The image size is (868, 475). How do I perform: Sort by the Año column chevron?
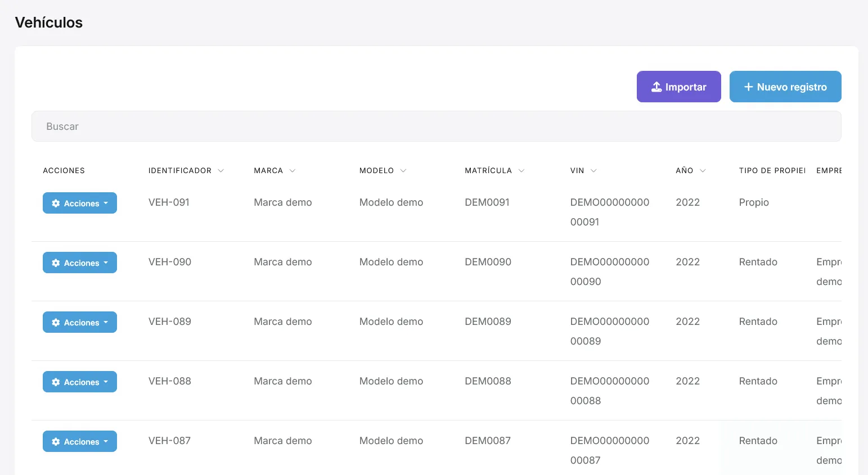pos(703,171)
